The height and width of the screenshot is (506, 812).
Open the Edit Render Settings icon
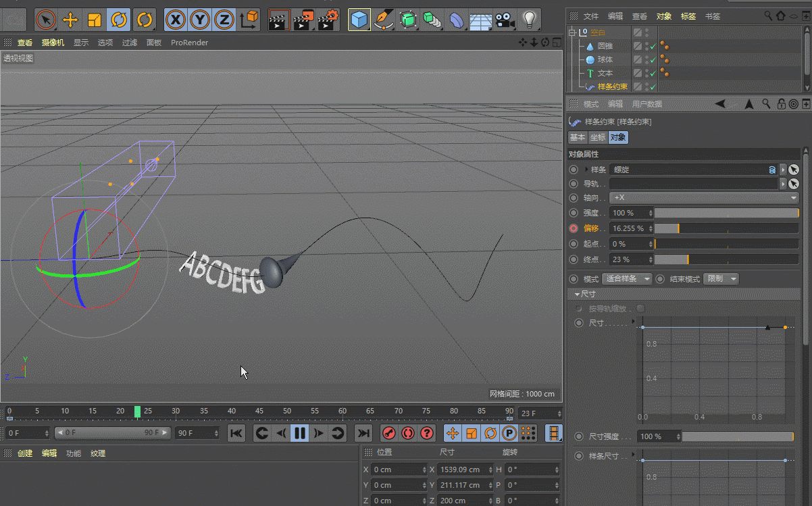tap(329, 20)
